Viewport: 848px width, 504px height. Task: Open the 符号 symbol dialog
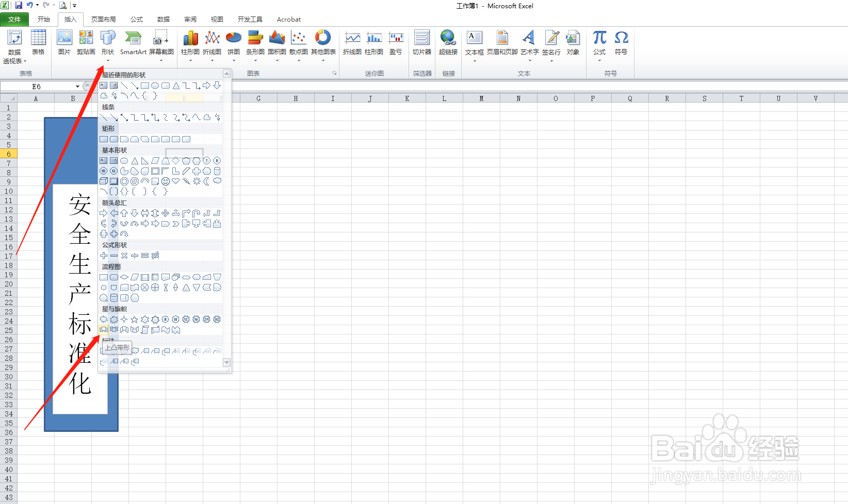(x=621, y=43)
